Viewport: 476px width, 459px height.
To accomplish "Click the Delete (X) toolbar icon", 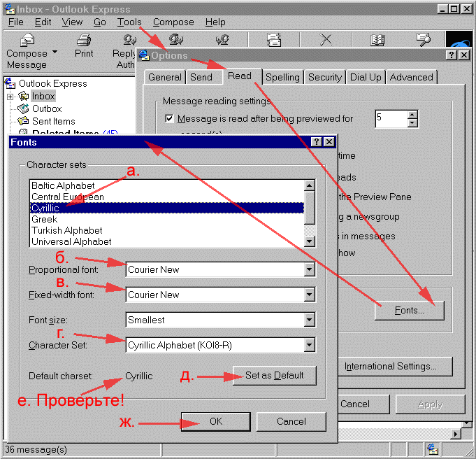I will [x=326, y=40].
